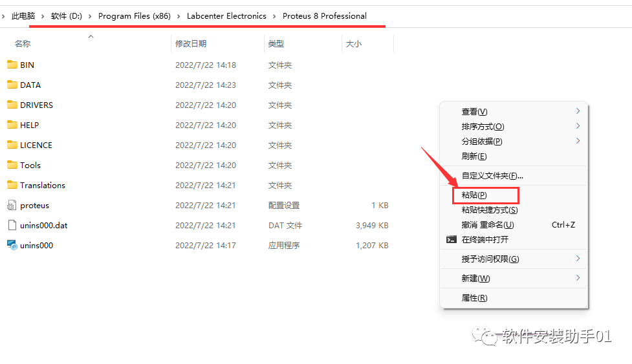Expand the 授予访问权限(G) submenu arrow
The image size is (632, 364).
tap(578, 259)
